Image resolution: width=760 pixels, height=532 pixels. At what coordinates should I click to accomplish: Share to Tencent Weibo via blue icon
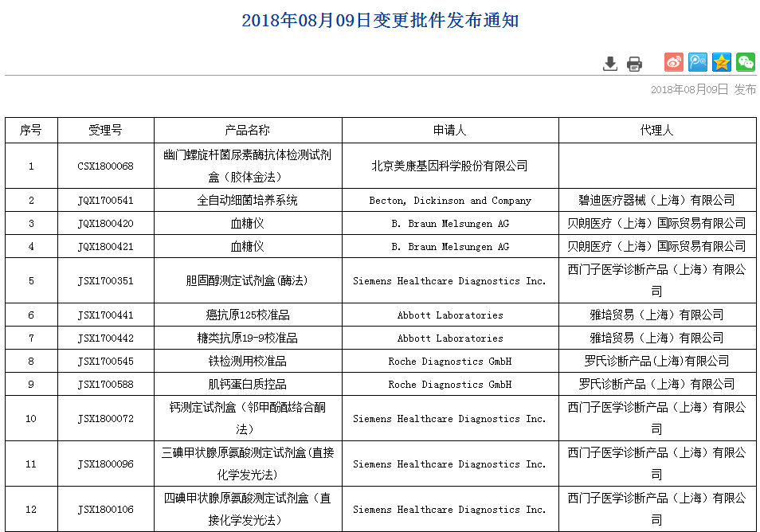(698, 62)
